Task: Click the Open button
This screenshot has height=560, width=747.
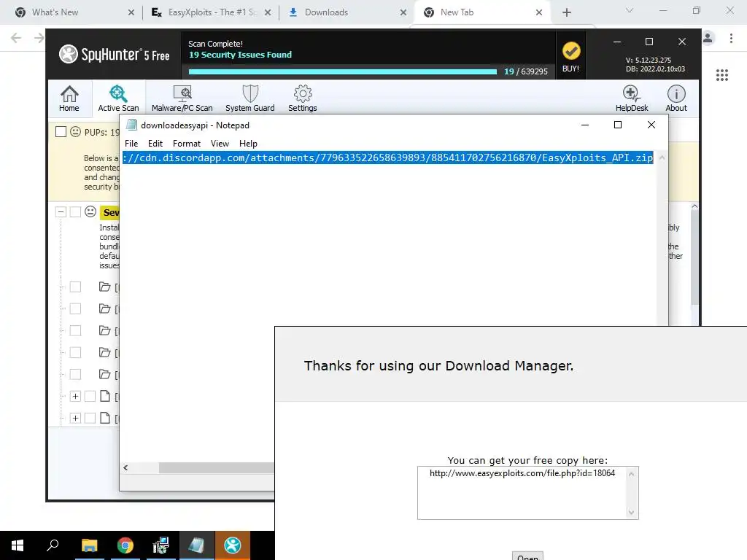Action: [527, 556]
